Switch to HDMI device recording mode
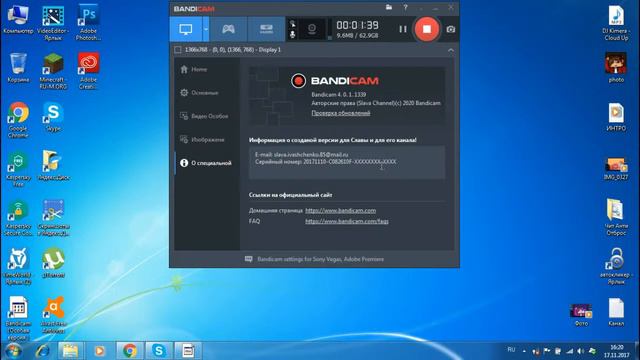Viewport: 640px width, 360px height. tap(266, 29)
